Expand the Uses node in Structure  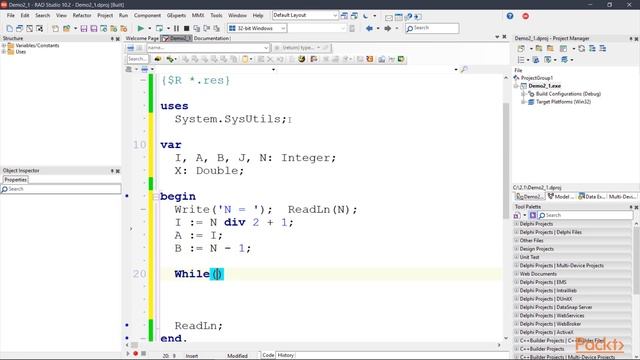pyautogui.click(x=4, y=52)
